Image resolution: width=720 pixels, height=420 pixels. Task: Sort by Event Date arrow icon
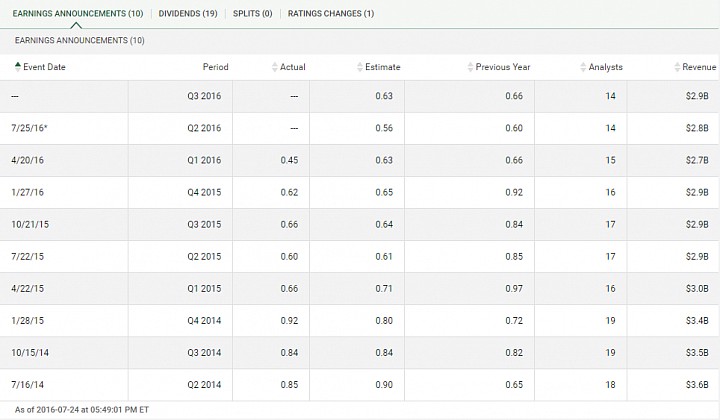click(x=18, y=67)
